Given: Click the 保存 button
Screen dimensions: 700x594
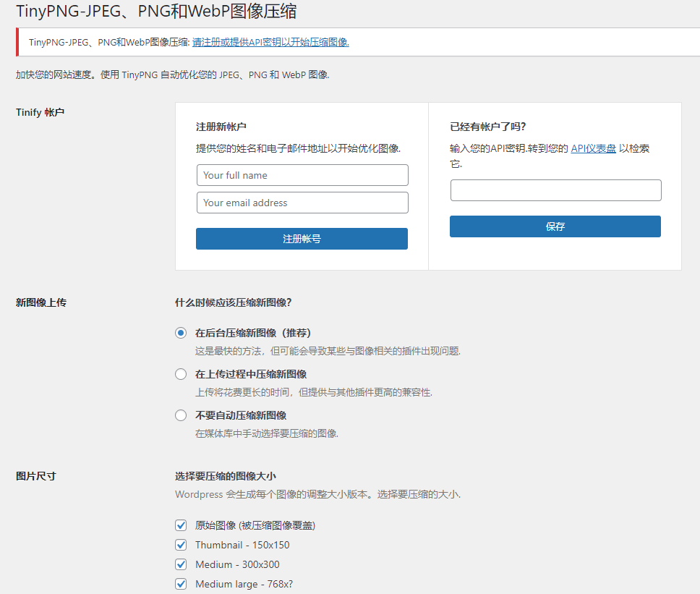Looking at the screenshot, I should [555, 226].
